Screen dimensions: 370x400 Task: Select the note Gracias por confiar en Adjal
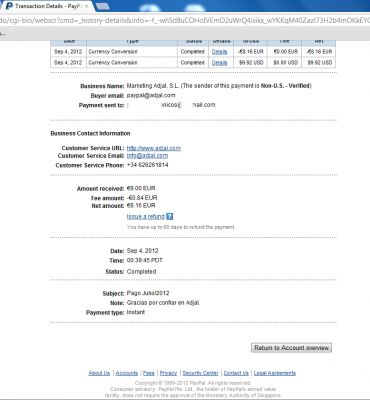[163, 303]
